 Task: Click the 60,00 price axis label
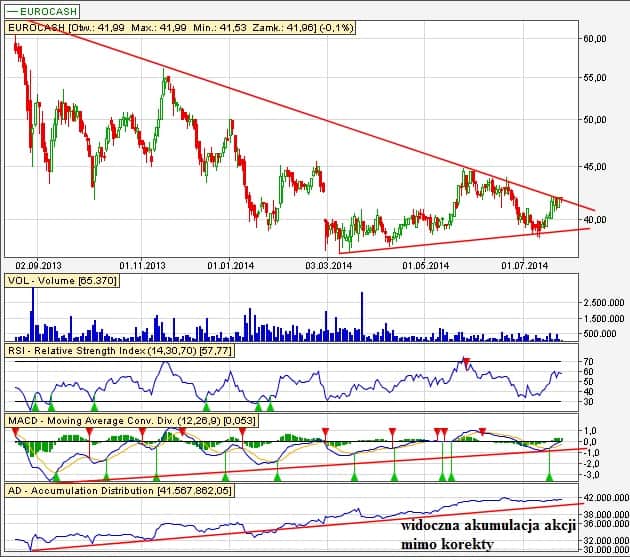(x=594, y=39)
